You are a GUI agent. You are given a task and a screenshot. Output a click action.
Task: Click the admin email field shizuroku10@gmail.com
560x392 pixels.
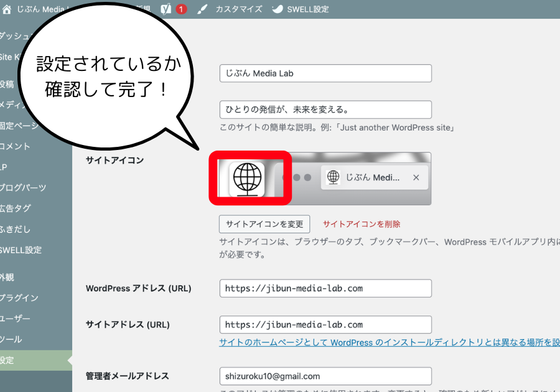tap(325, 376)
